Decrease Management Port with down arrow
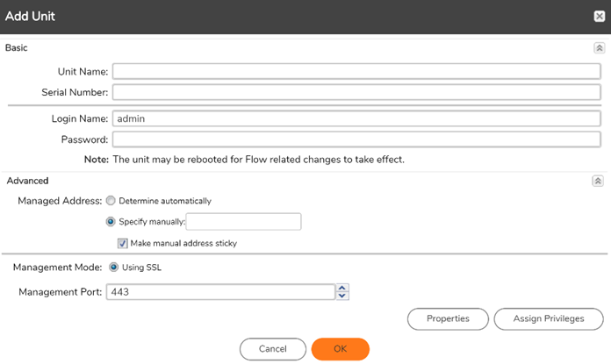The height and width of the screenshot is (364, 611). [343, 296]
